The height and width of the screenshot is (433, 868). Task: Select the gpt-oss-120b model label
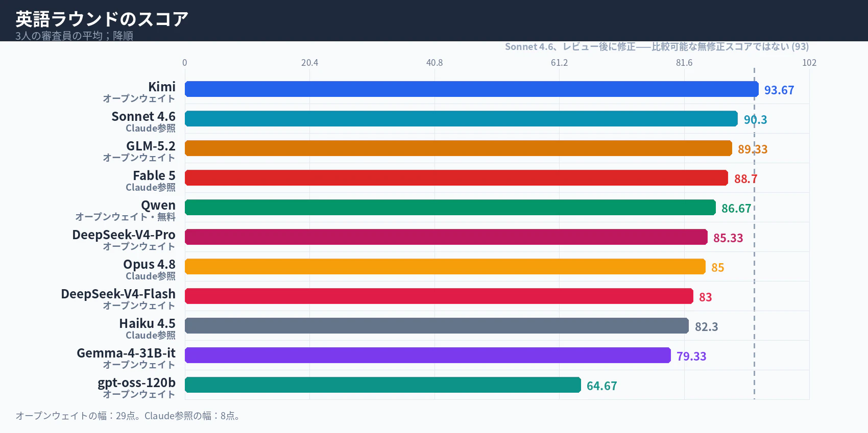[136, 383]
